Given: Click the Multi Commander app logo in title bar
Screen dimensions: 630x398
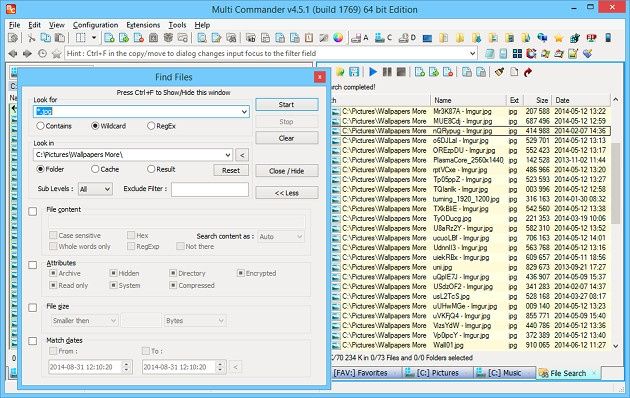Looking at the screenshot, I should tap(11, 8).
